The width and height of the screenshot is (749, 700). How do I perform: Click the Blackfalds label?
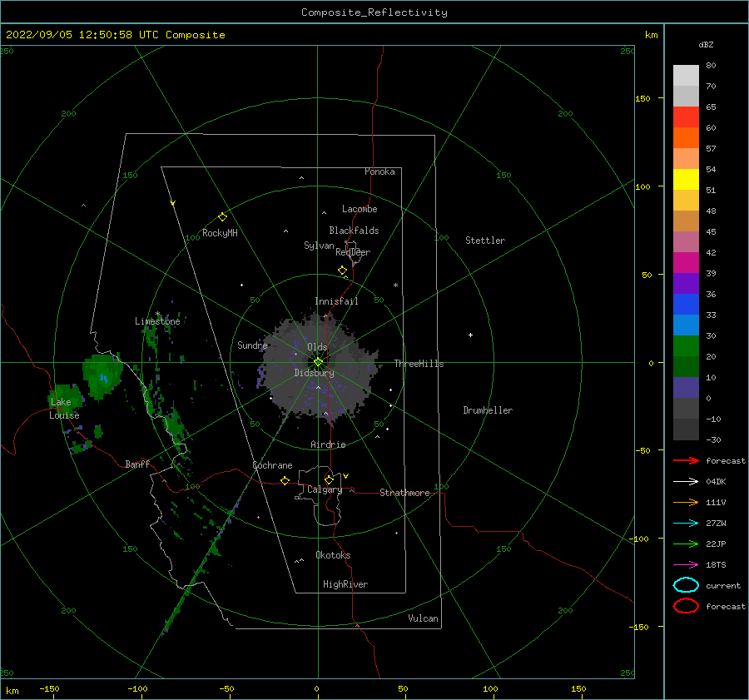tap(354, 231)
